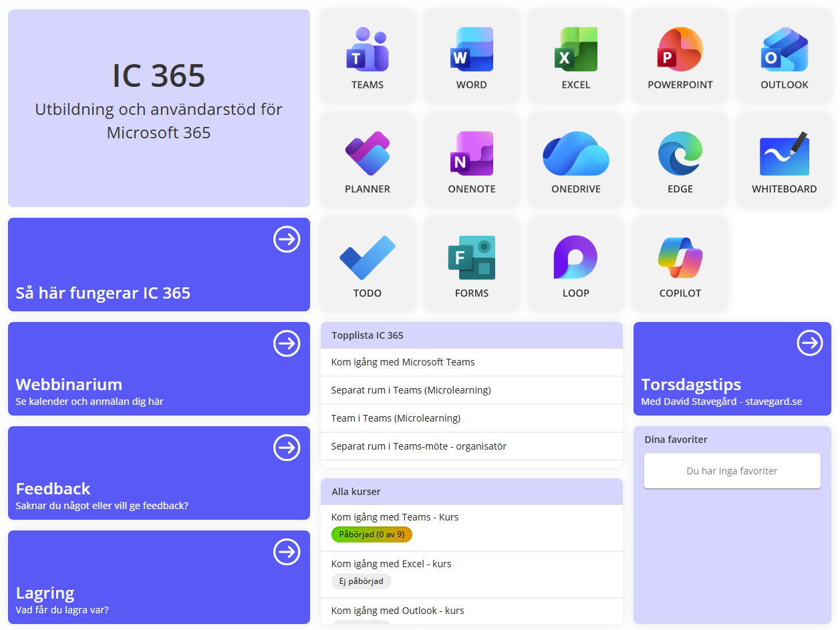Image resolution: width=840 pixels, height=630 pixels.
Task: Click the 'Påbörjad (0 av 9)' progress badge
Action: [x=372, y=534]
